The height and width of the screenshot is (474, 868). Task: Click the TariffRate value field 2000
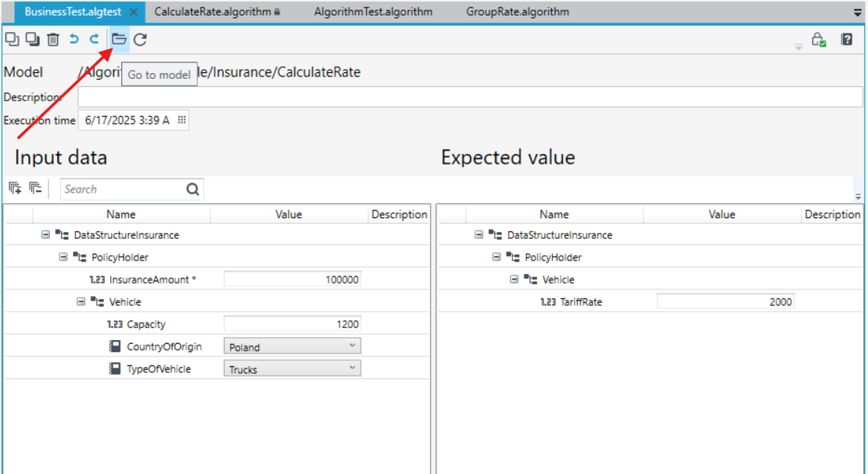[725, 302]
